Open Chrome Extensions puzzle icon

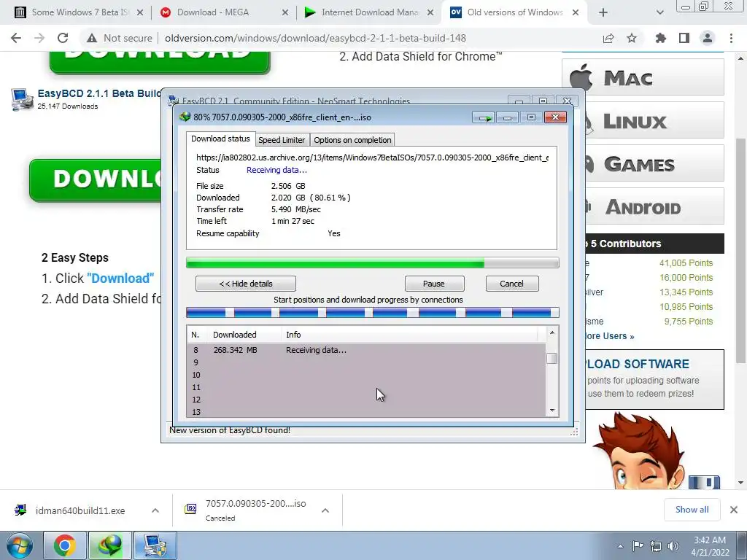coord(661,38)
